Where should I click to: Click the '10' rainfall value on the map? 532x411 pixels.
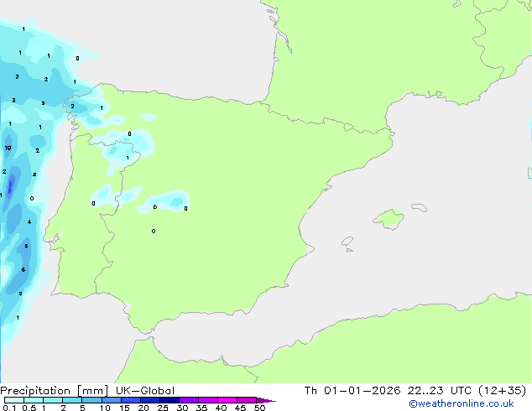(x=8, y=148)
